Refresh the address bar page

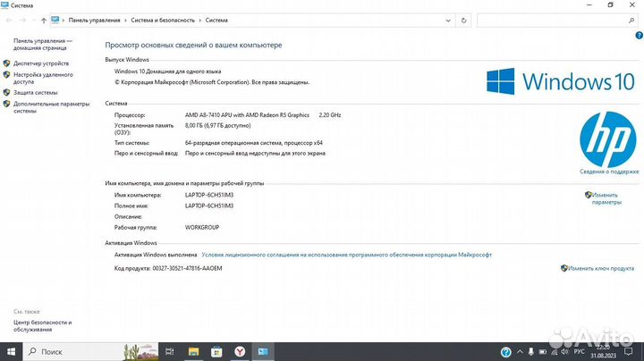[x=463, y=20]
